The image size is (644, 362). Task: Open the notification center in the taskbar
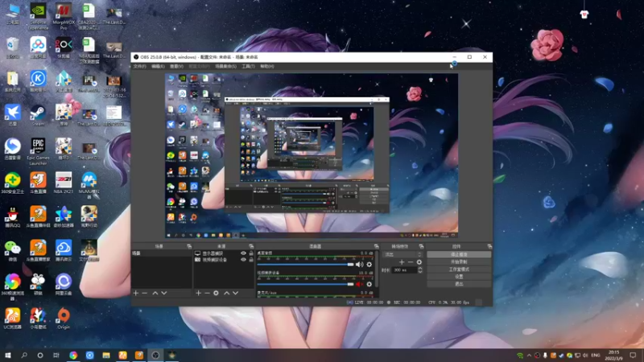(633, 355)
